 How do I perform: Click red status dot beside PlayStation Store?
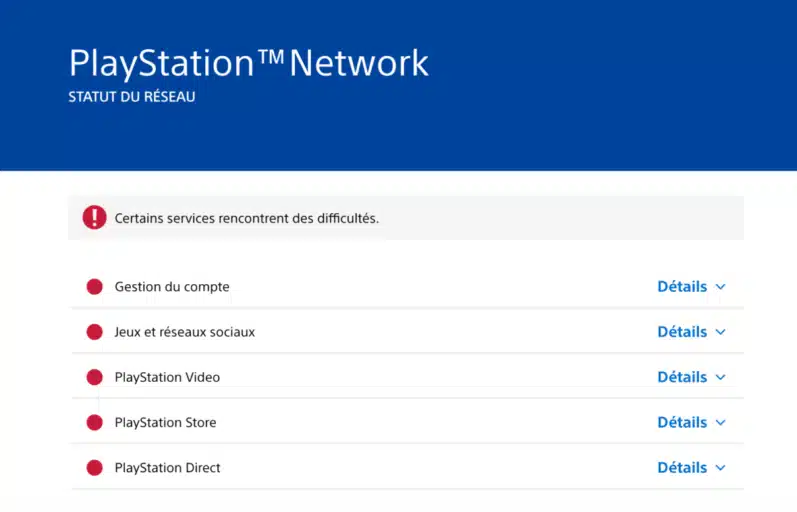[x=95, y=422]
